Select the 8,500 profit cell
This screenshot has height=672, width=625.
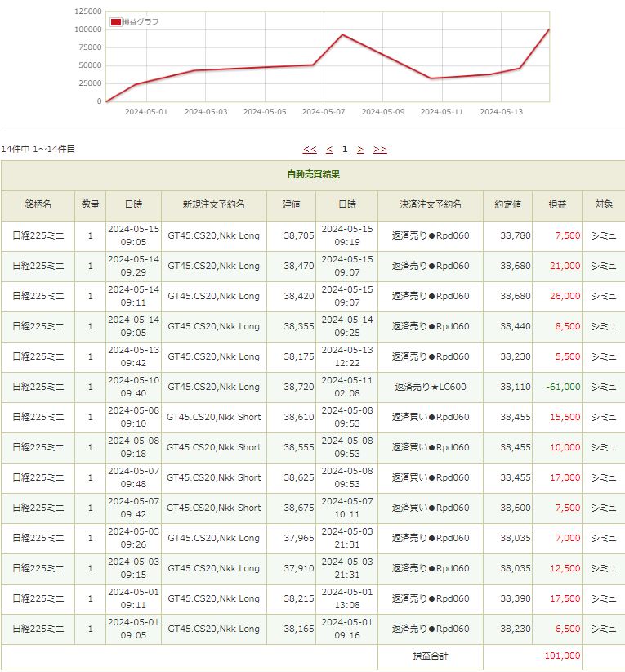coord(557,326)
